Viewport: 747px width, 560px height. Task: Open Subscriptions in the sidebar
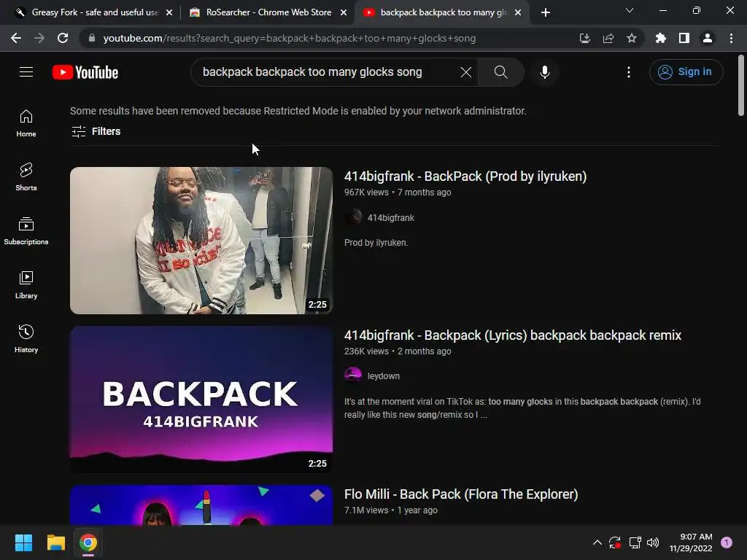click(26, 231)
